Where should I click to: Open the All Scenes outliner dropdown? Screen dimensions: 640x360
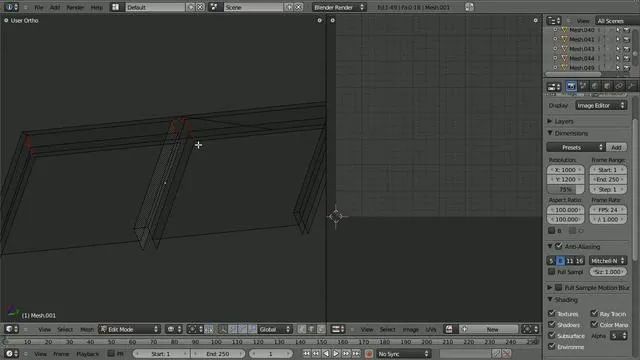click(x=618, y=20)
